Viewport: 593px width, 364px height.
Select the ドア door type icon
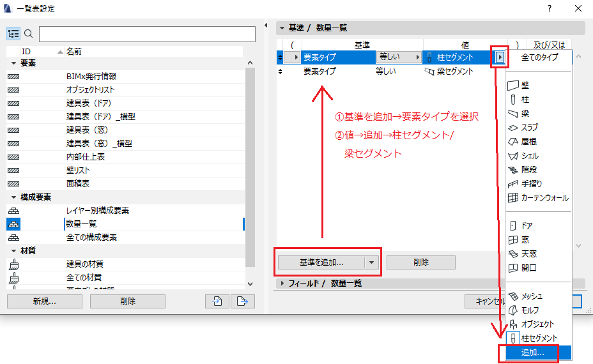coord(513,225)
